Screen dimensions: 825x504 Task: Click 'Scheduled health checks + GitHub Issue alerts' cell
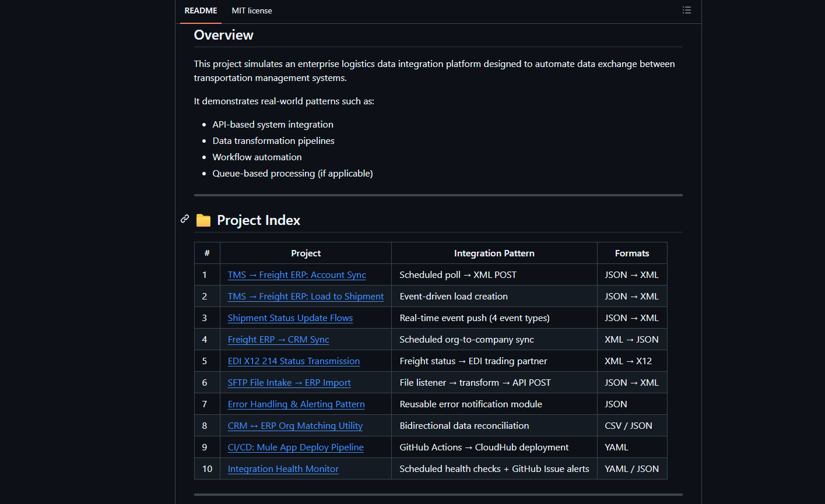[494, 469]
